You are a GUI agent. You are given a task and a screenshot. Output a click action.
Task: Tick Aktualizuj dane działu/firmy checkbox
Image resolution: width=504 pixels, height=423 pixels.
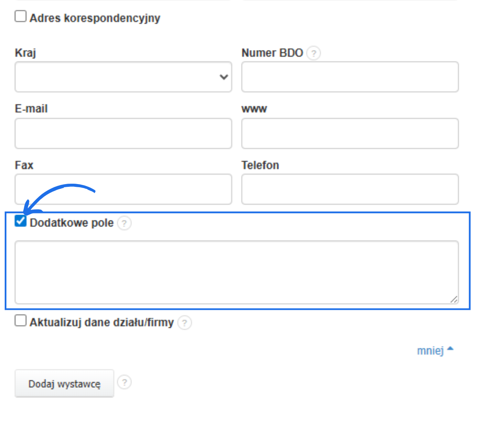coord(20,321)
